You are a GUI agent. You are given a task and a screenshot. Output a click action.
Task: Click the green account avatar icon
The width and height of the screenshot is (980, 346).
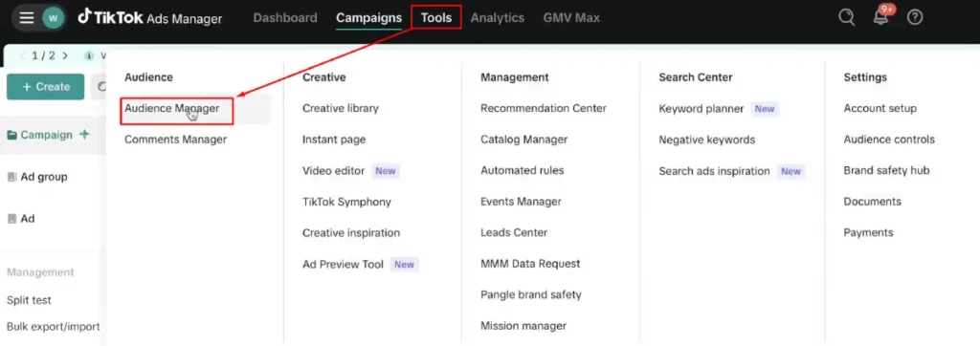(54, 17)
